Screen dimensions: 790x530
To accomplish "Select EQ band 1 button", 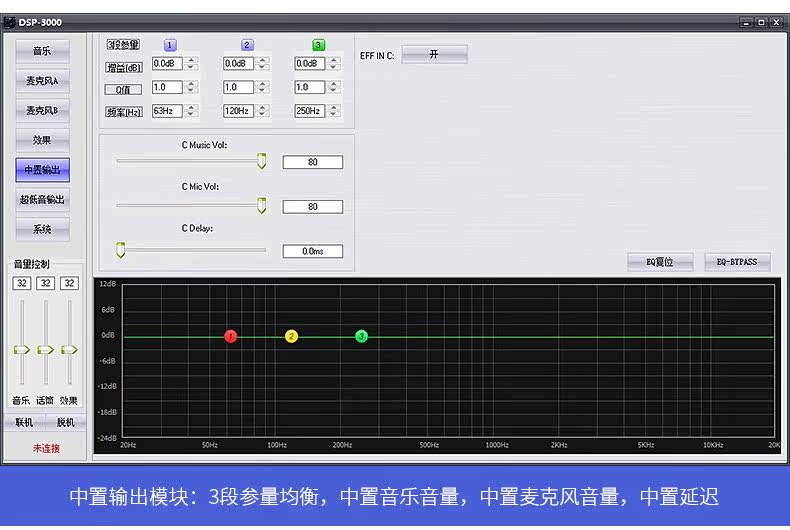I will click(x=170, y=45).
